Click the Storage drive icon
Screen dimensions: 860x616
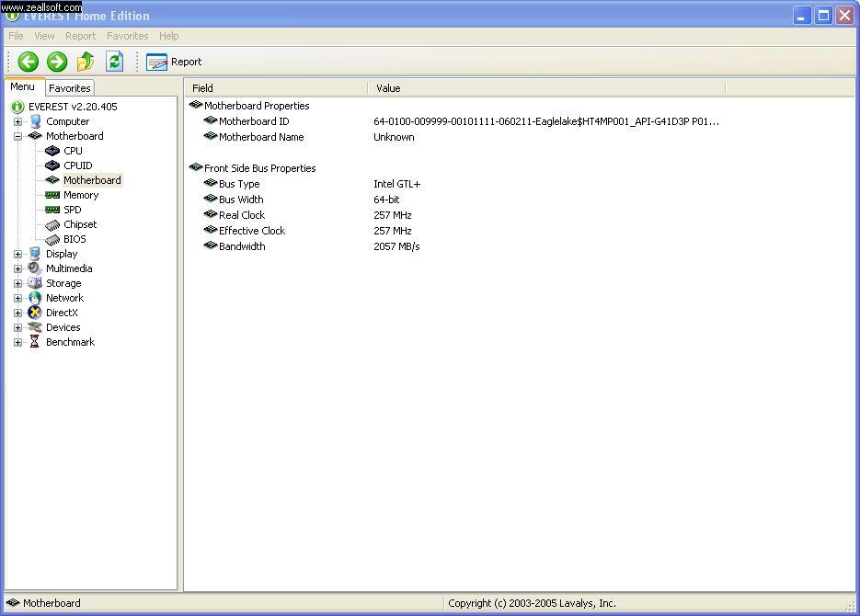click(35, 283)
